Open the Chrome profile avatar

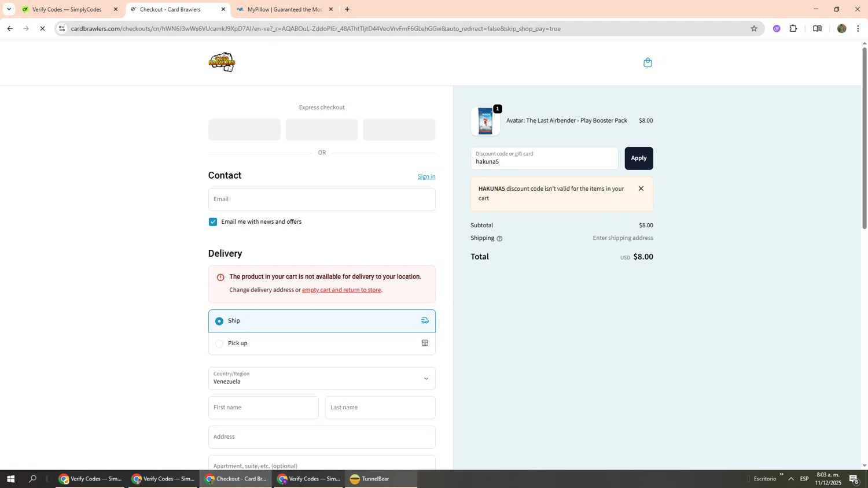point(841,28)
